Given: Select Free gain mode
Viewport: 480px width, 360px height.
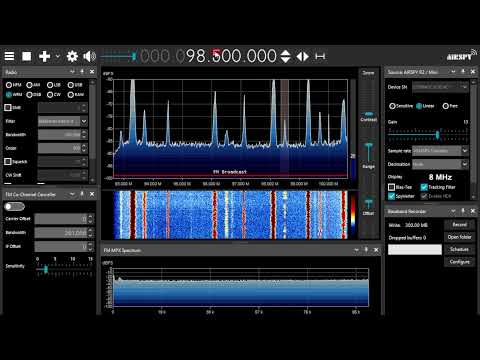Looking at the screenshot, I should tap(450, 106).
